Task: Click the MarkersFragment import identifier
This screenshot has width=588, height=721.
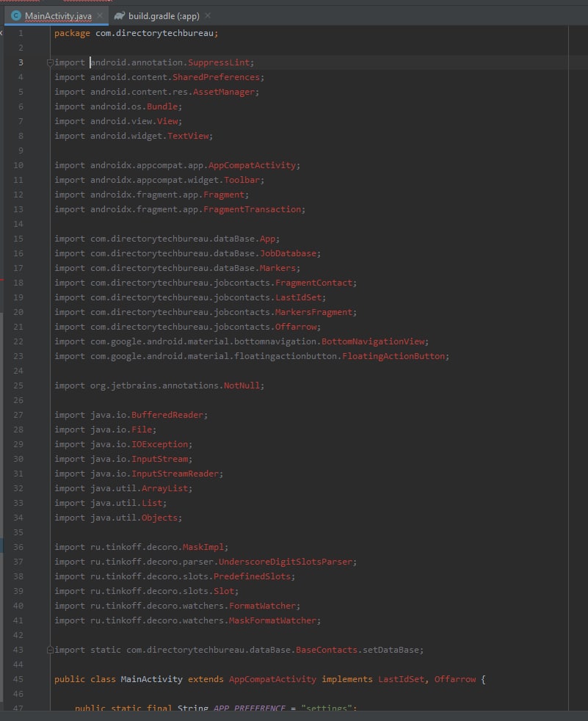Action: 314,312
